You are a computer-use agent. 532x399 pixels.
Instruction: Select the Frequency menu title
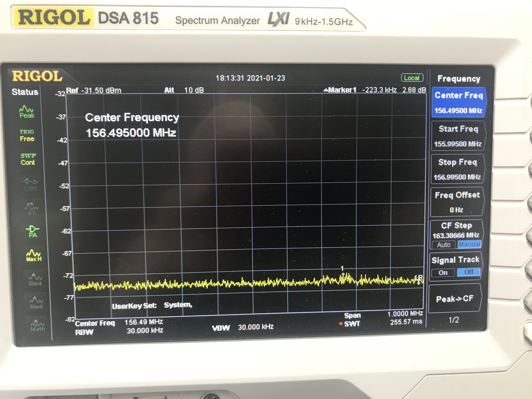coord(459,79)
